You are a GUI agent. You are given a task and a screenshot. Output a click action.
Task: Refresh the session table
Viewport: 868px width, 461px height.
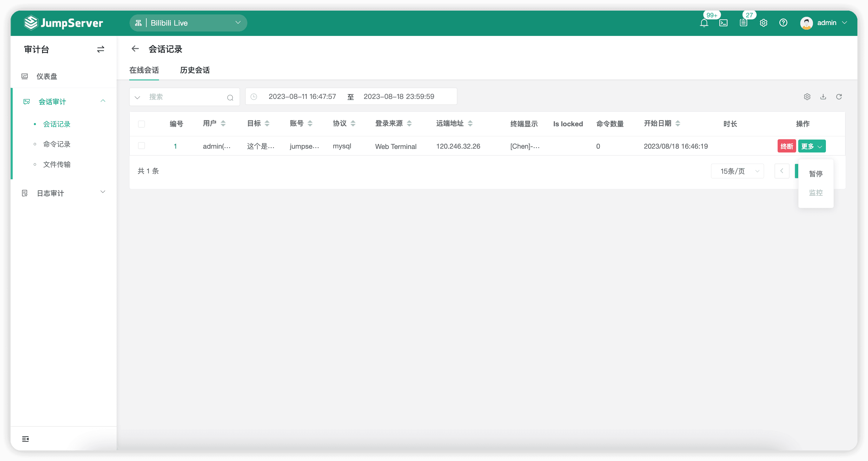839,97
